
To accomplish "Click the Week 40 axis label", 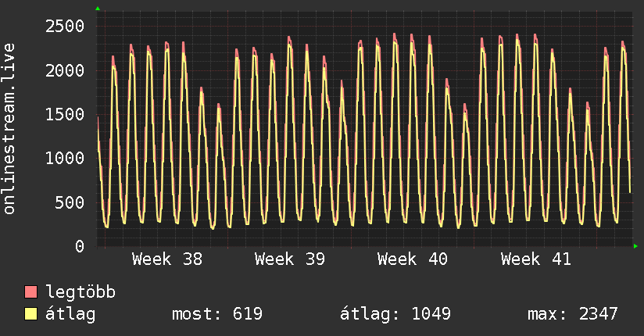I will coord(413,259).
